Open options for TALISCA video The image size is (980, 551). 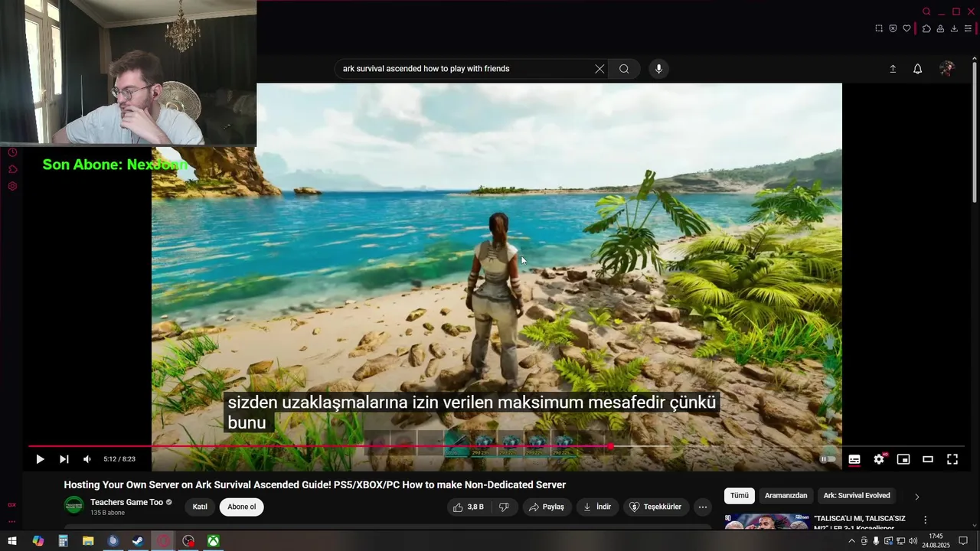click(x=925, y=520)
